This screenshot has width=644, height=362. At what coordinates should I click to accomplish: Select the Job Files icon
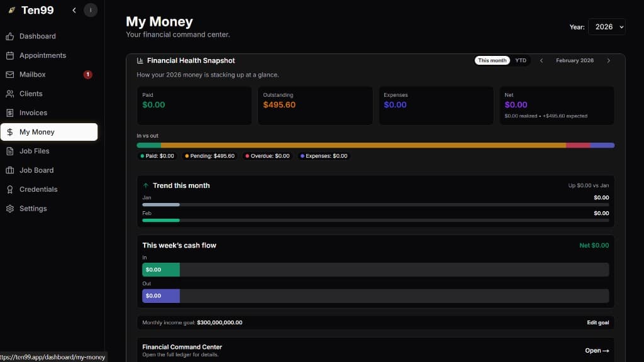(x=9, y=151)
